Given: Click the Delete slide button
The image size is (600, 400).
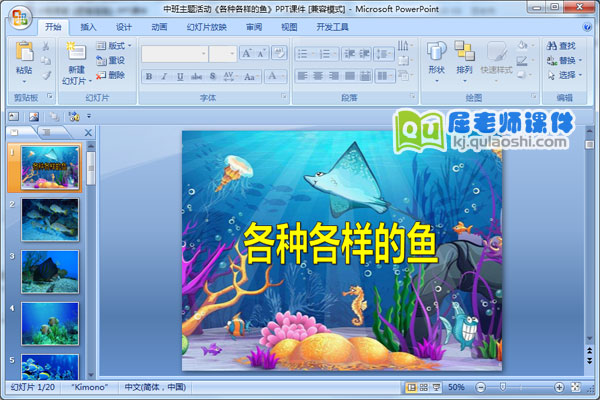Looking at the screenshot, I should tap(111, 75).
